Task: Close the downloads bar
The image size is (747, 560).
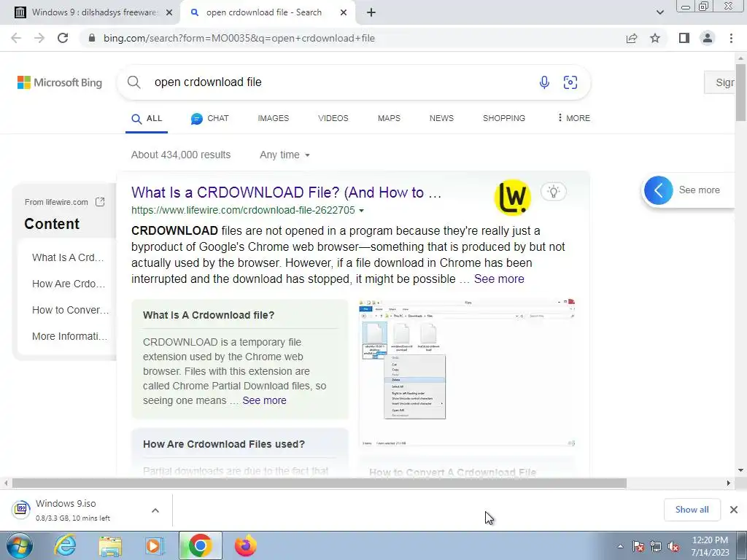Action: coord(734,510)
